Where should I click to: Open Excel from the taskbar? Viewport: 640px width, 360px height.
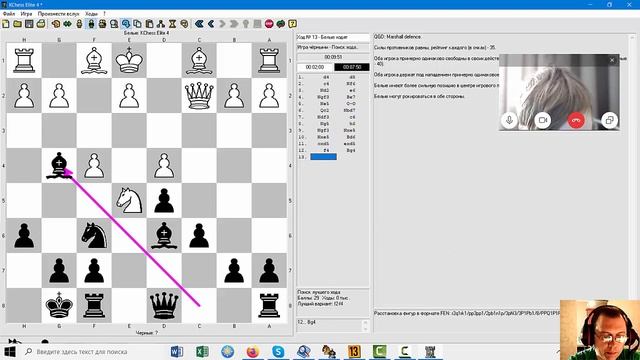tap(202, 351)
